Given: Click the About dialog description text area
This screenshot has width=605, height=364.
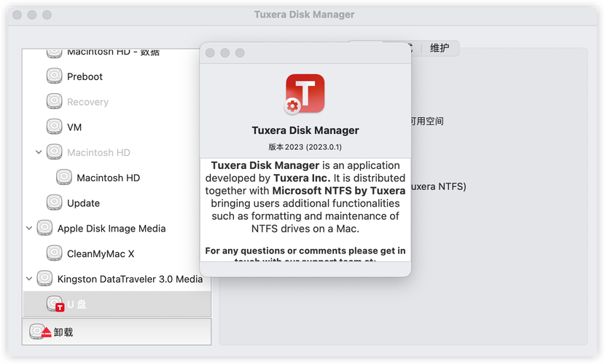Looking at the screenshot, I should [x=305, y=210].
